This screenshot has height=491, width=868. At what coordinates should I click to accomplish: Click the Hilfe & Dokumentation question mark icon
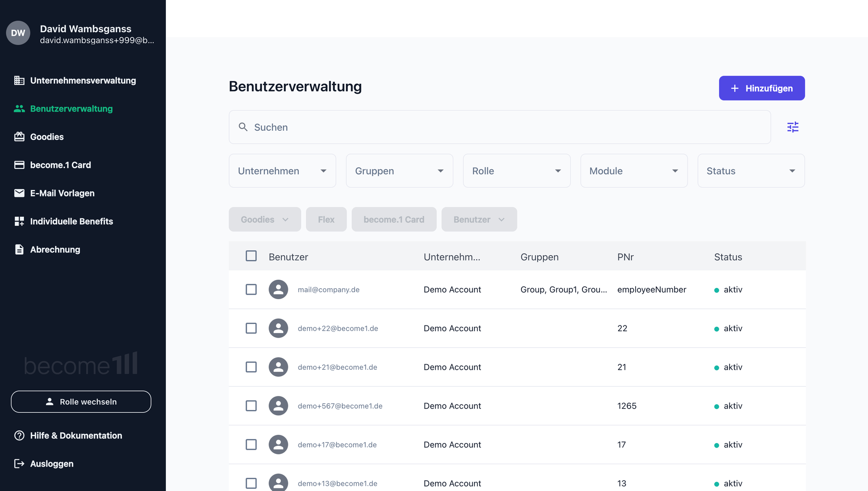tap(19, 435)
